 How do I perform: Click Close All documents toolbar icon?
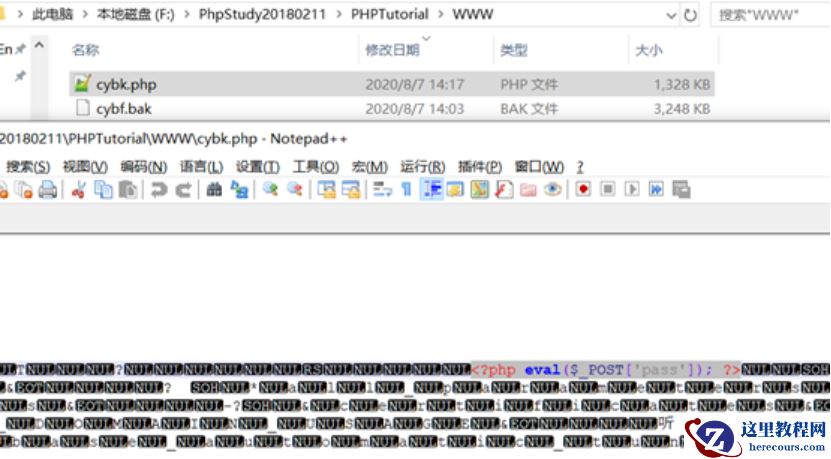(x=24, y=189)
